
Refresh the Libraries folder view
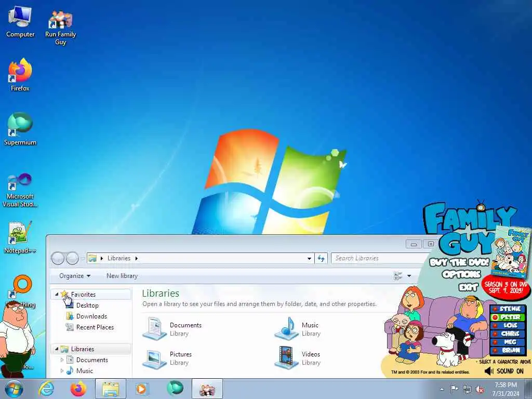[x=321, y=259]
